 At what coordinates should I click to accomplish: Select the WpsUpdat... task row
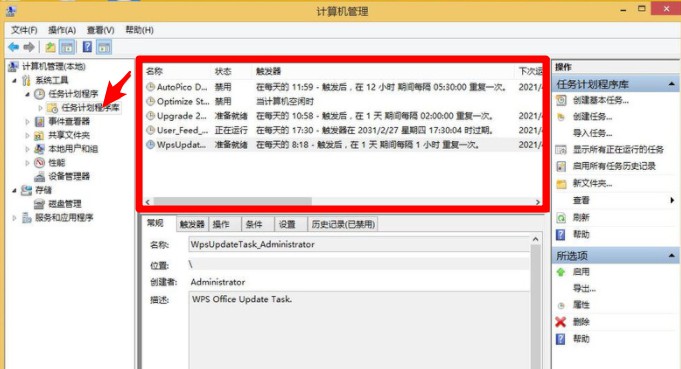click(x=343, y=145)
